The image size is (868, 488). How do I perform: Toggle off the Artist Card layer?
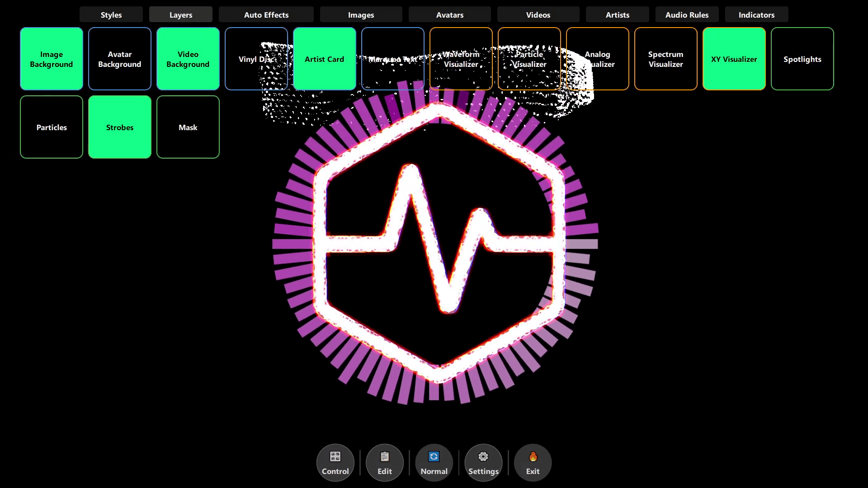pos(324,59)
